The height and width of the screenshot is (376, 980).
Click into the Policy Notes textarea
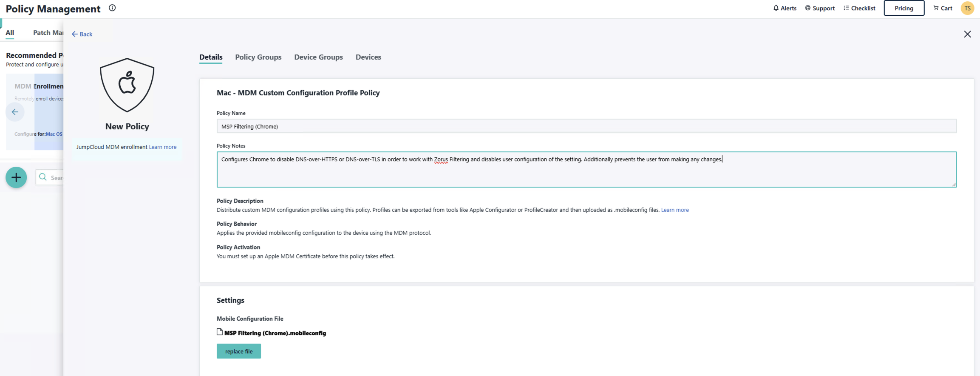(586, 169)
